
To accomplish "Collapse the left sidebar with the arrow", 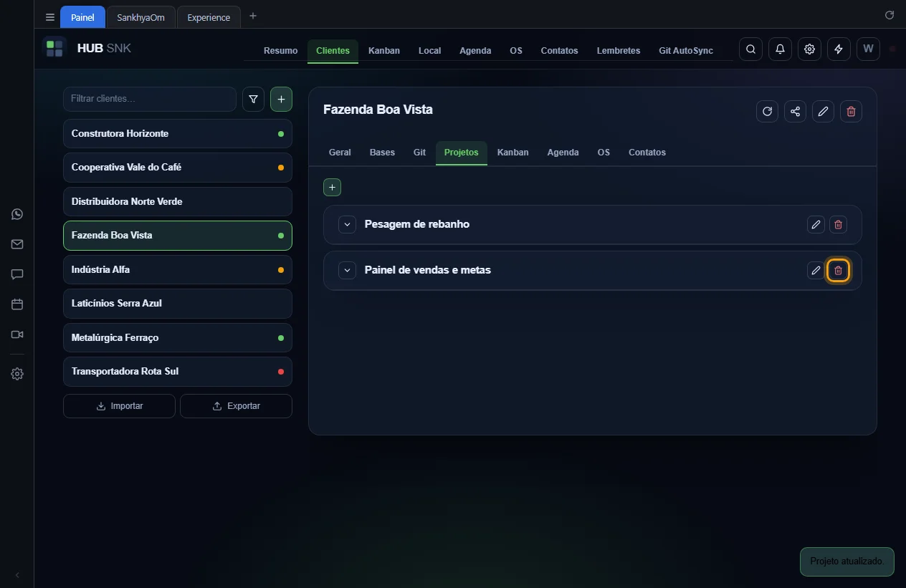I will pos(17,574).
